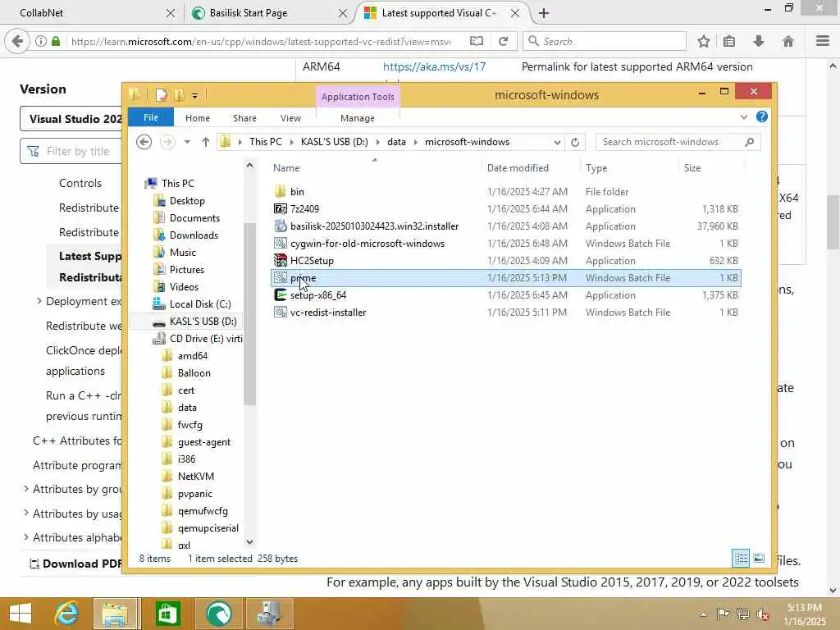Select the bin folder icon

tap(281, 191)
